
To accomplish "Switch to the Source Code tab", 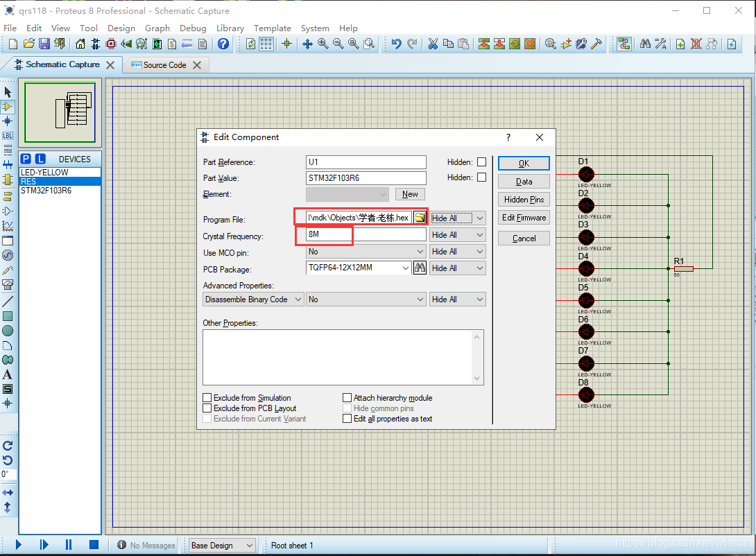I will pos(164,65).
